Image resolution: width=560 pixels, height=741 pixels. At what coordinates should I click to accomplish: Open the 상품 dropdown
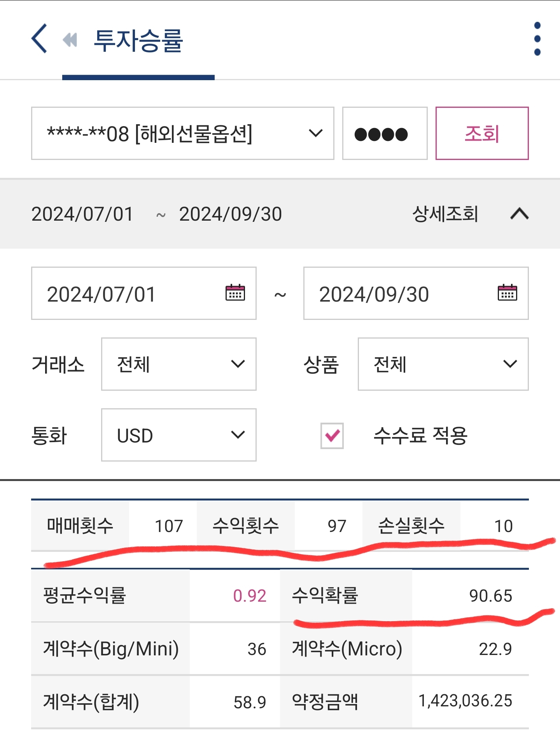[x=443, y=364]
